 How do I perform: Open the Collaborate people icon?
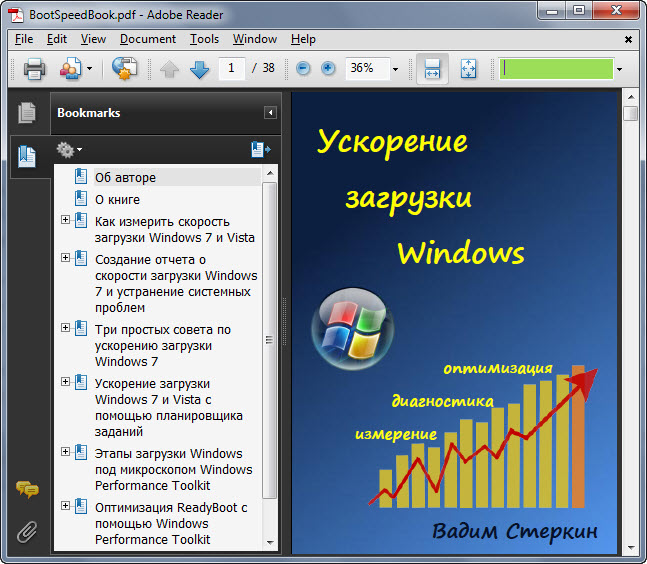click(x=71, y=68)
